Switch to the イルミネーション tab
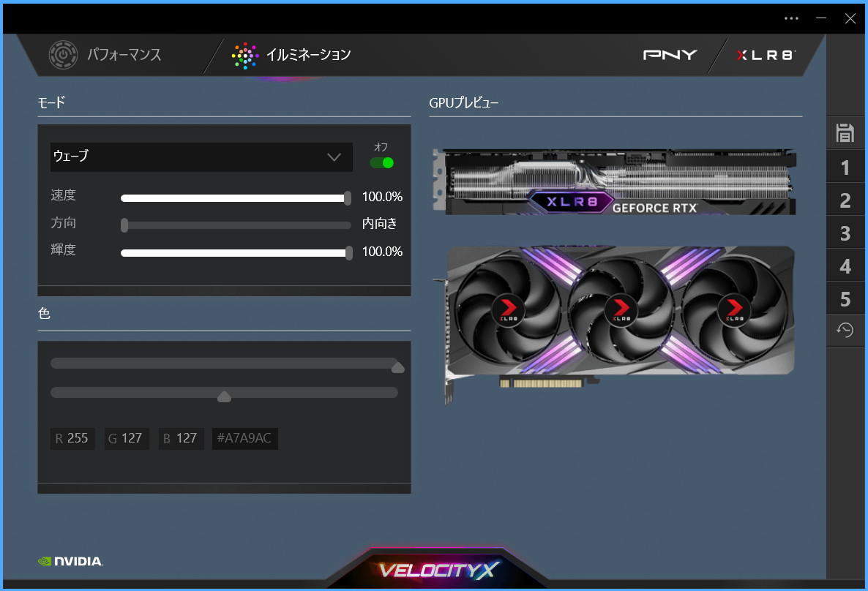 (291, 55)
